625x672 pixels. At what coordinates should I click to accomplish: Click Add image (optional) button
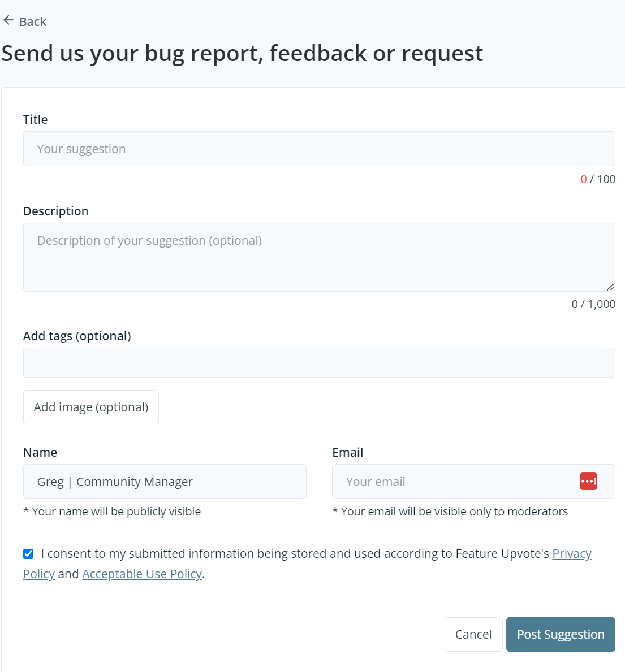[x=91, y=407]
